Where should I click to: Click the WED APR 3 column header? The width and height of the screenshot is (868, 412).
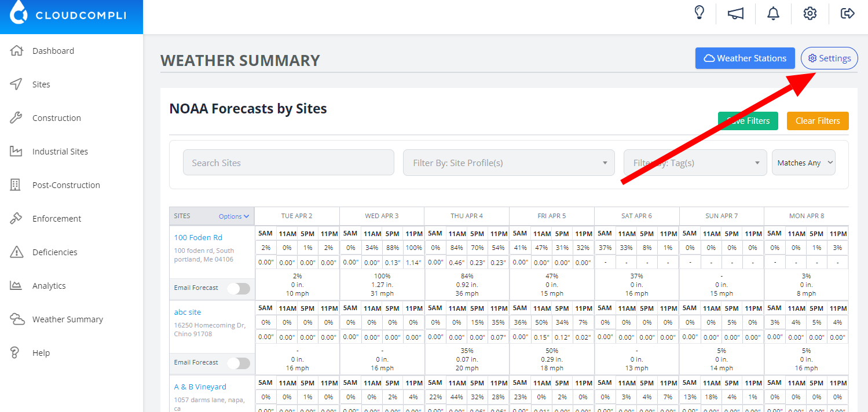382,216
